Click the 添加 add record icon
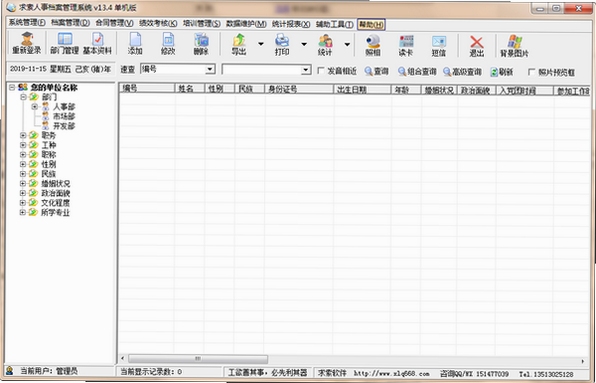 click(x=135, y=44)
